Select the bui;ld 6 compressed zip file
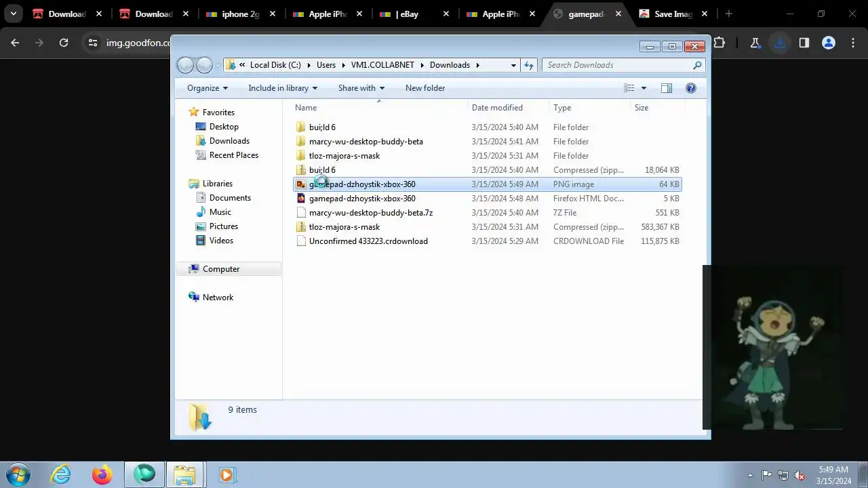 pyautogui.click(x=488, y=170)
